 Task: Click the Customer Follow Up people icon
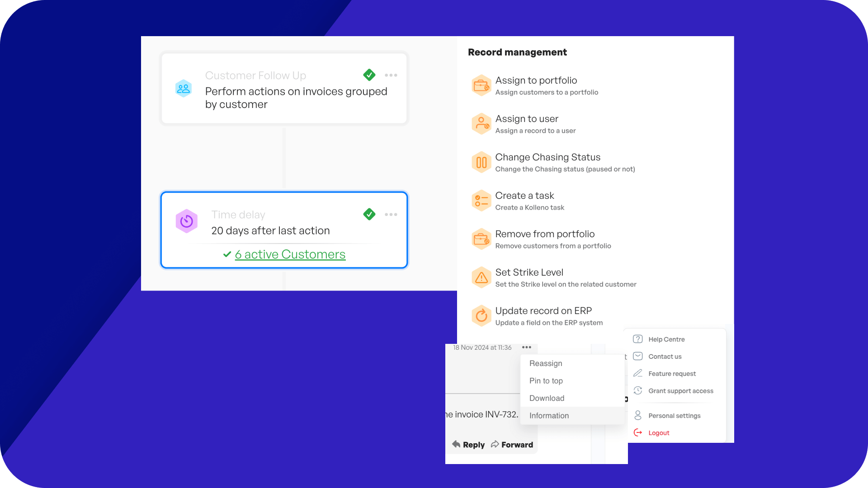[184, 89]
